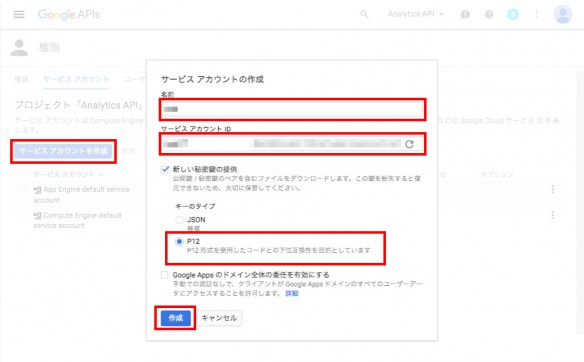Image resolution: width=584 pixels, height=362 pixels.
Task: Click the App Engine default service account text
Action: pyautogui.click(x=82, y=194)
